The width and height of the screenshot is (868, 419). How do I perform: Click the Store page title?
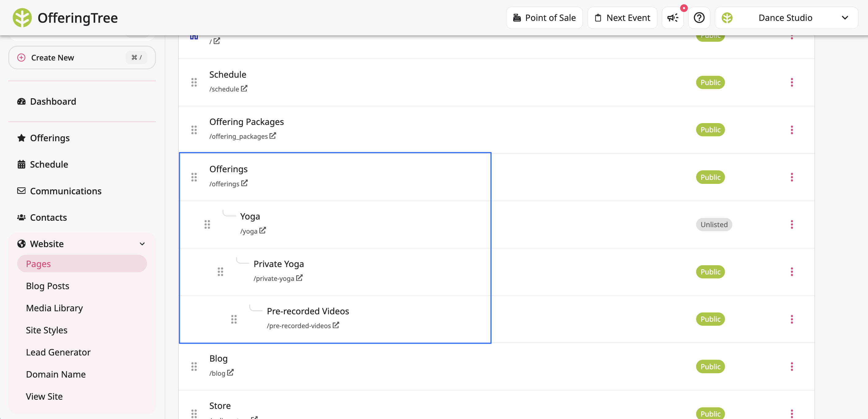tap(220, 405)
